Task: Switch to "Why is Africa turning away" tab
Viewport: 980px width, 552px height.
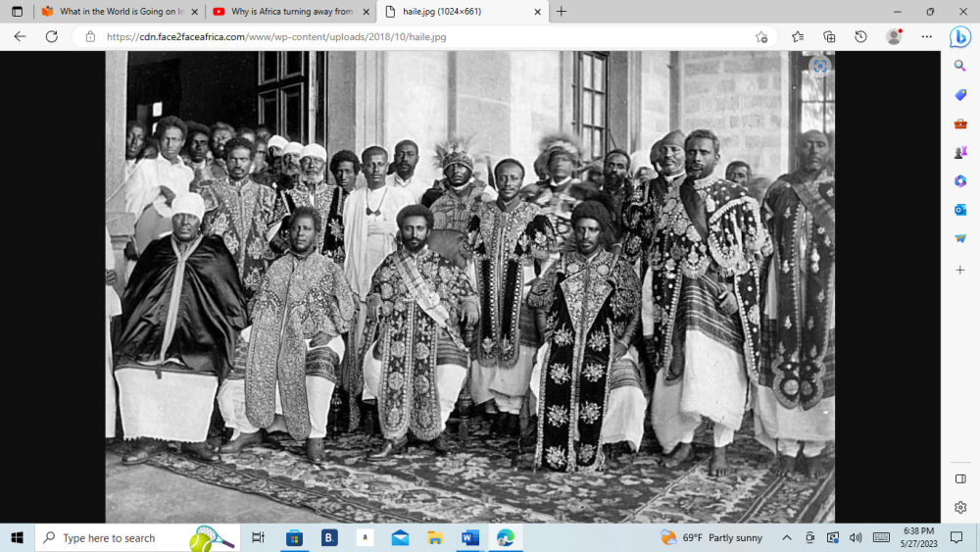Action: pyautogui.click(x=286, y=12)
